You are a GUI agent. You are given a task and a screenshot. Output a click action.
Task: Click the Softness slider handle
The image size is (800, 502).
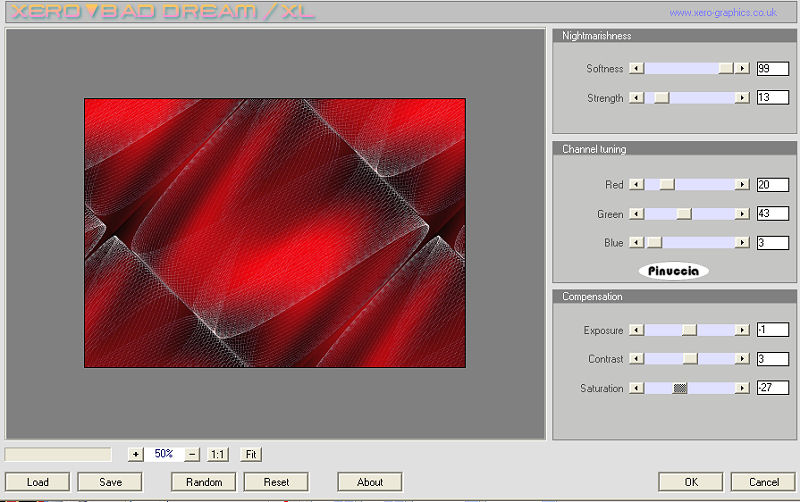726,68
